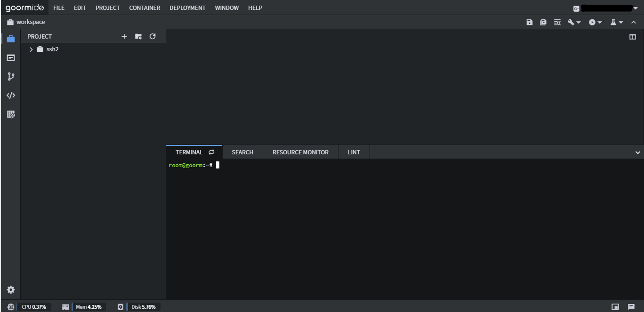The image size is (644, 312).
Task: Select the Project briefcase sidebar icon
Action: coord(11,39)
